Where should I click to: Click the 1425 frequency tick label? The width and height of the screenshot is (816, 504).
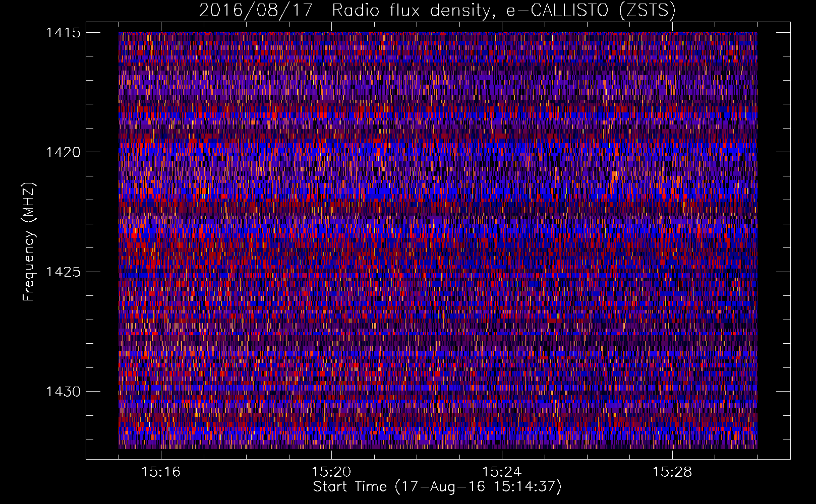(x=64, y=272)
